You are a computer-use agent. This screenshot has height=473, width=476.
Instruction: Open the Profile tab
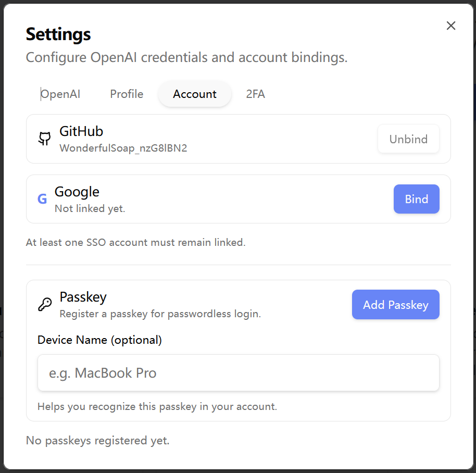tap(127, 94)
